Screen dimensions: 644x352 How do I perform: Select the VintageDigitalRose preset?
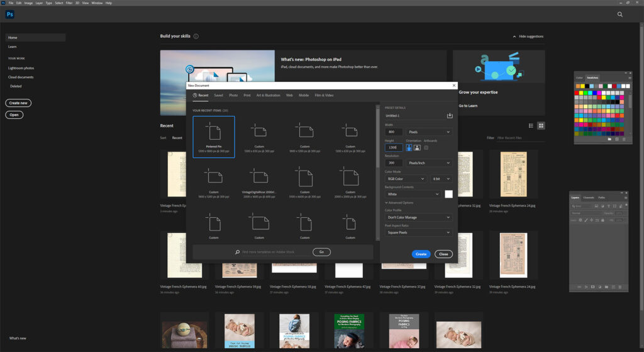coord(259,183)
